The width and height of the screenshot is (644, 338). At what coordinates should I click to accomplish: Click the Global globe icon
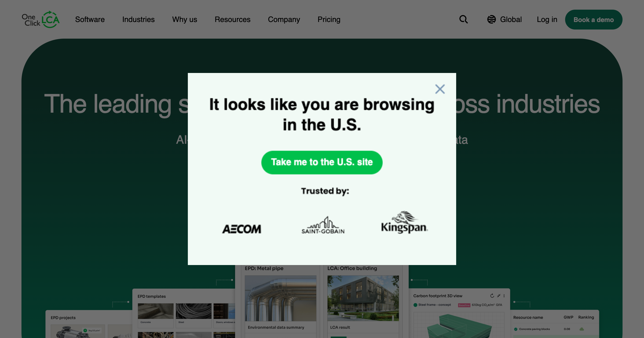coord(492,19)
